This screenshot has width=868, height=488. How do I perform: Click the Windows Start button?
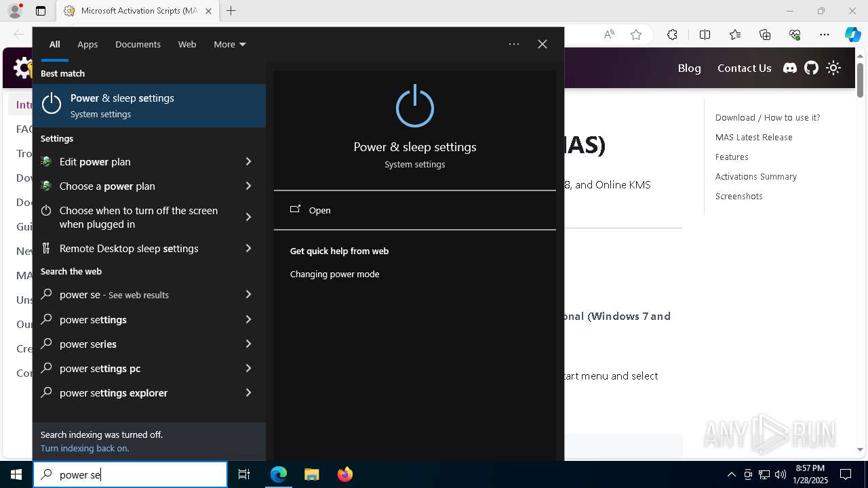point(16,474)
